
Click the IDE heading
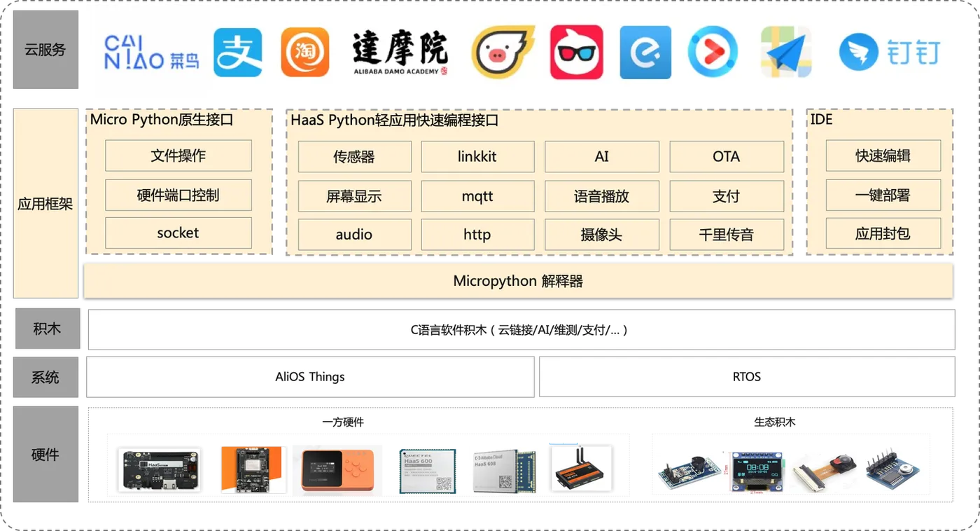[x=821, y=120]
